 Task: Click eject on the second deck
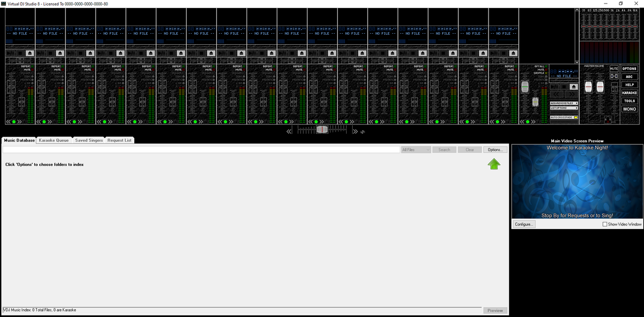pyautogui.click(x=60, y=53)
